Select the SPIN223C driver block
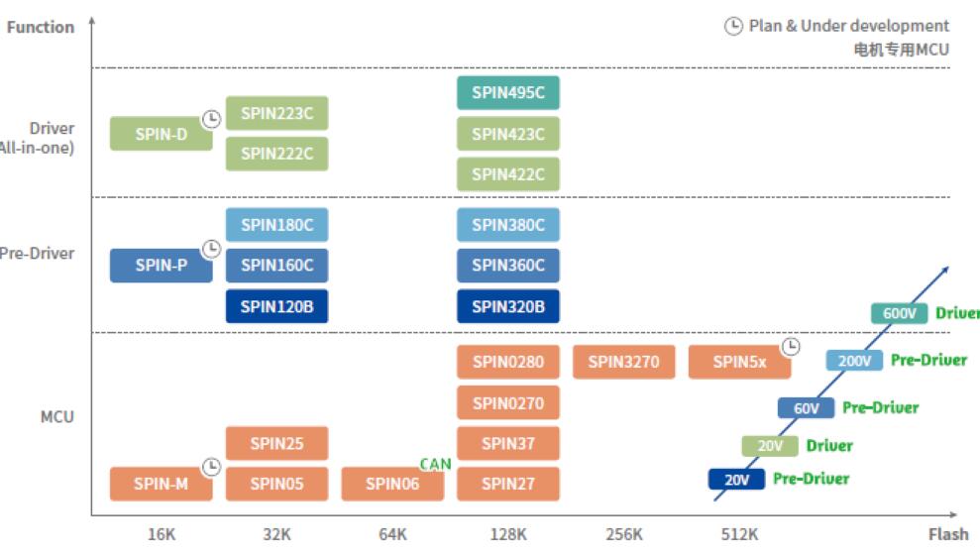980x555 pixels. (276, 114)
